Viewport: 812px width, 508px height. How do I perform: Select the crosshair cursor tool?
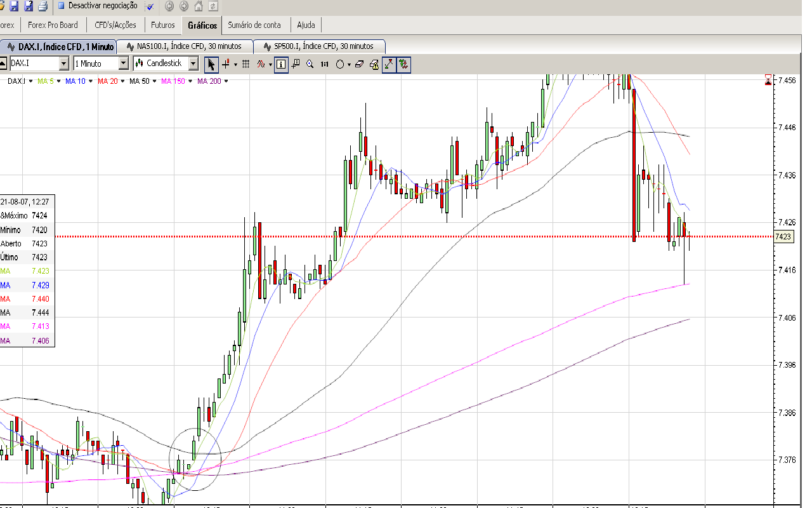pos(226,64)
